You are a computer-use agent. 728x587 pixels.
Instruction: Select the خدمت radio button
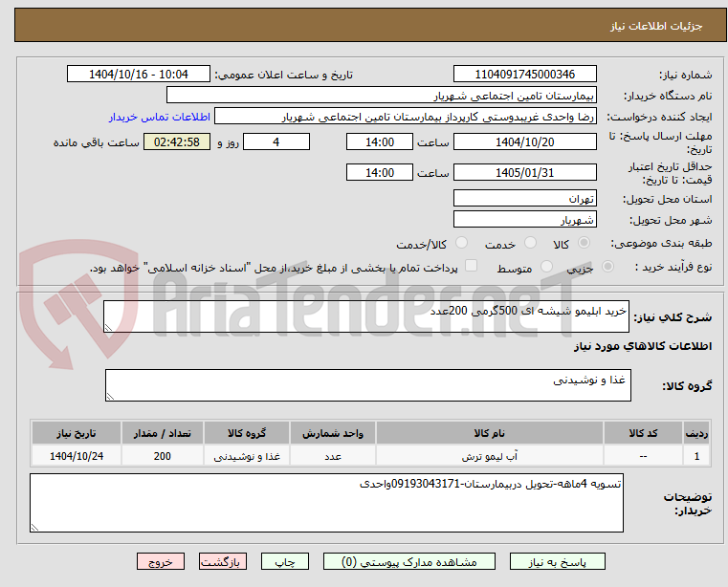pyautogui.click(x=530, y=243)
